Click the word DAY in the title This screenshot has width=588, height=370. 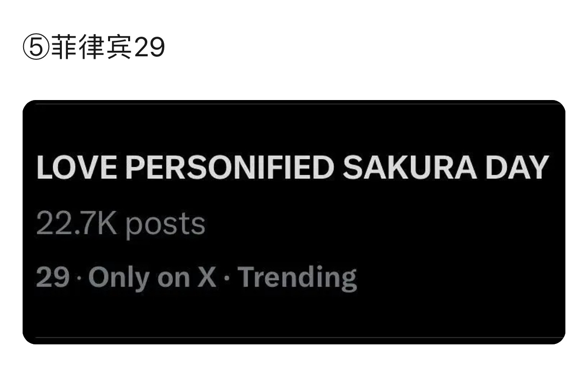(x=517, y=167)
